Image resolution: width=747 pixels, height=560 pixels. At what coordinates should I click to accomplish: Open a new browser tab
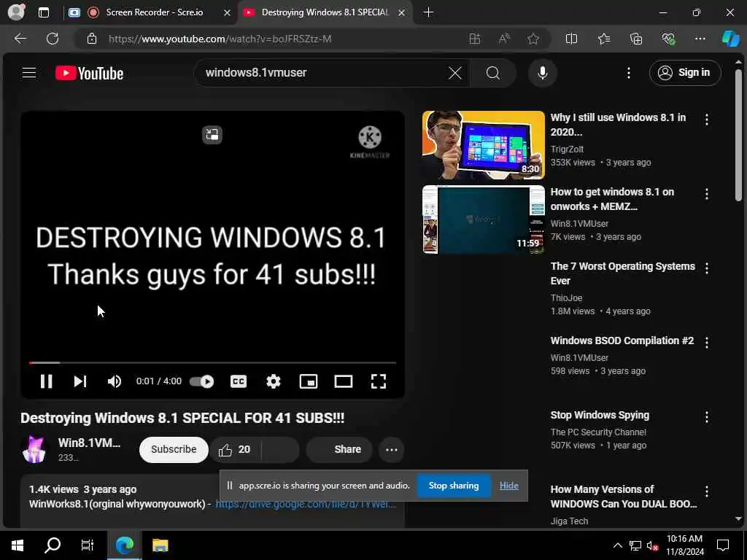click(428, 12)
